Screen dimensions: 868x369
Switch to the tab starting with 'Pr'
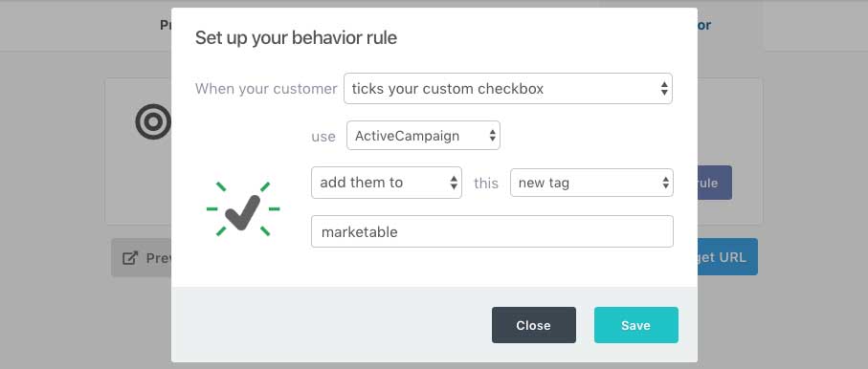click(x=166, y=25)
